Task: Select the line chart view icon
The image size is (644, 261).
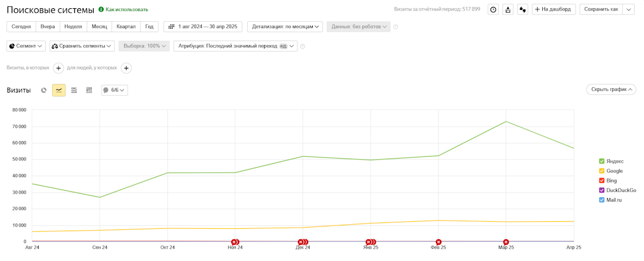Action: coord(59,90)
